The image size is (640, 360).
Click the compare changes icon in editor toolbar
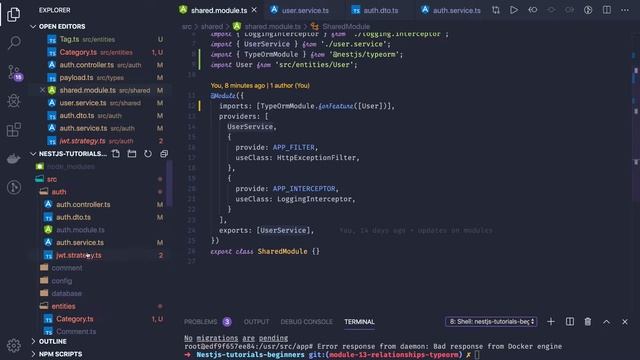point(496,10)
